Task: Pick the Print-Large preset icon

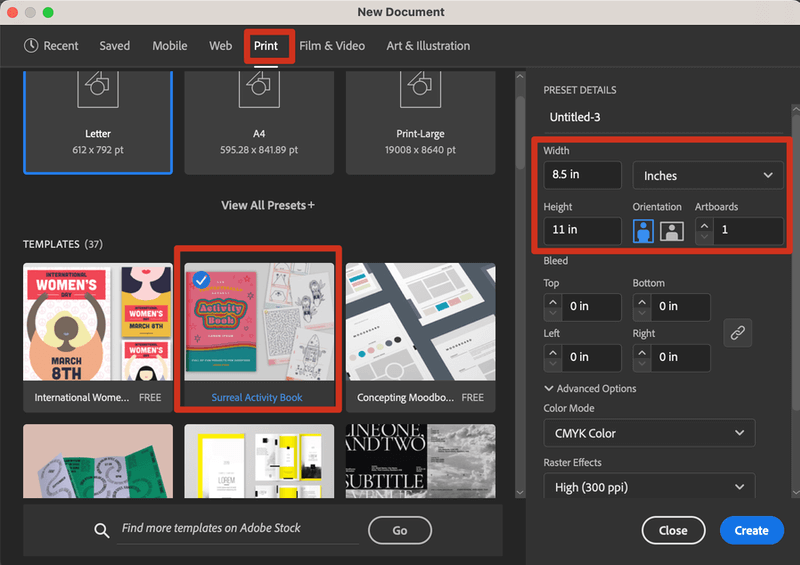Action: click(x=420, y=89)
